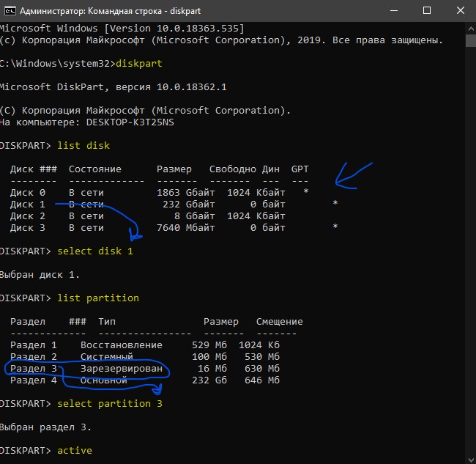Click the '8 Gбайт' size value
Screen dimensions: 476x464
195,216
